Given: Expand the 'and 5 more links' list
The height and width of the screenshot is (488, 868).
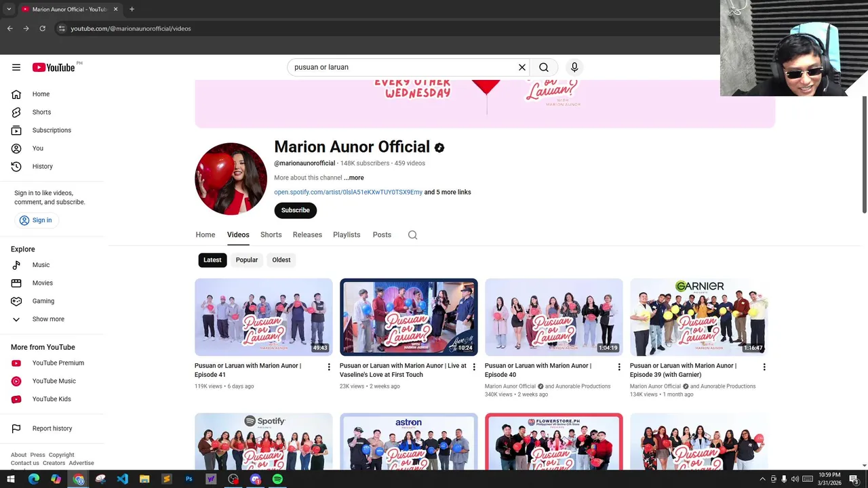Looking at the screenshot, I should [x=448, y=192].
